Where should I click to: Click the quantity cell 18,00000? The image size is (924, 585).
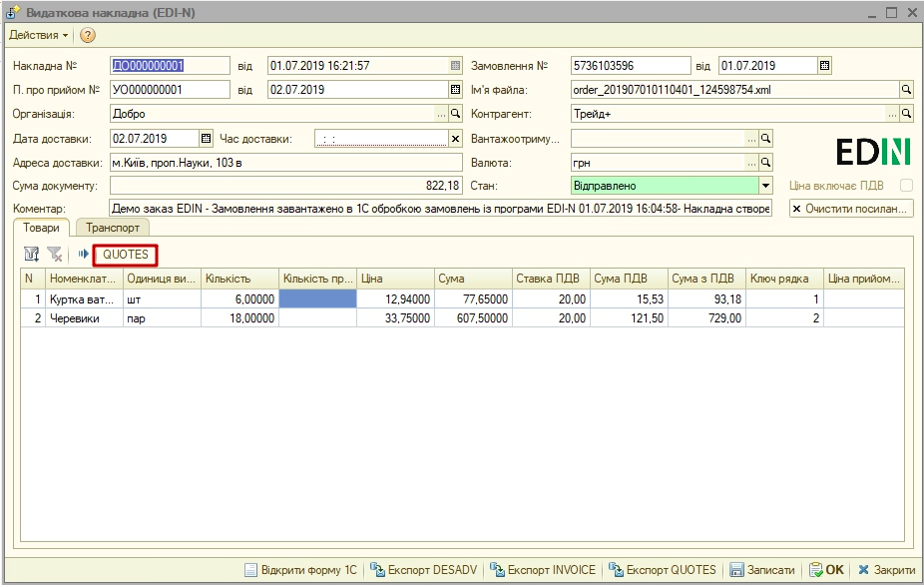(x=239, y=318)
